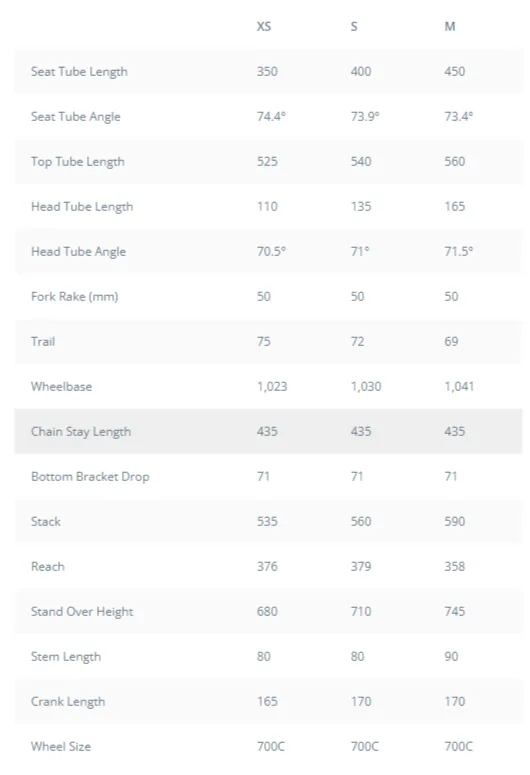This screenshot has width=530, height=775.
Task: Click the Stack row label
Action: (45, 521)
